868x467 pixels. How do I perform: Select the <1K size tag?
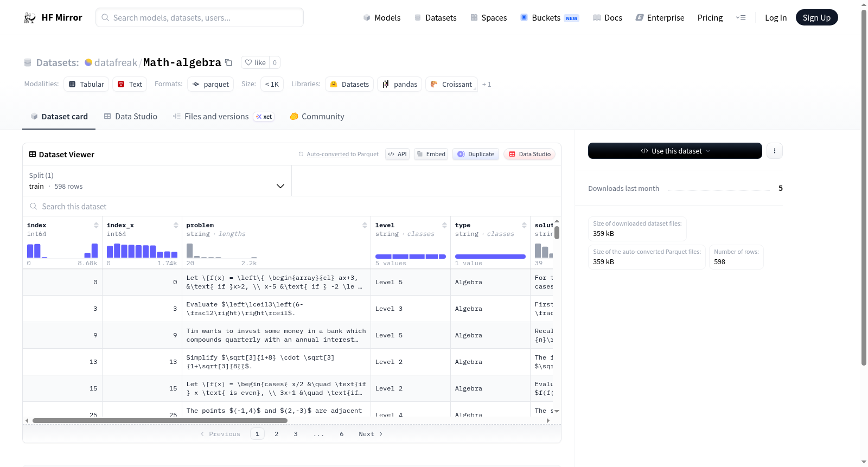click(272, 84)
